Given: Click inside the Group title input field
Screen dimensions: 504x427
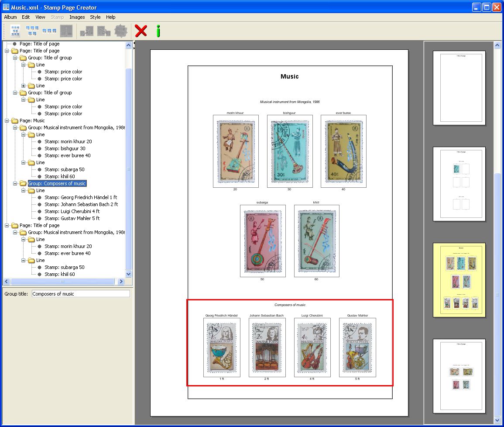Looking at the screenshot, I should [x=81, y=293].
